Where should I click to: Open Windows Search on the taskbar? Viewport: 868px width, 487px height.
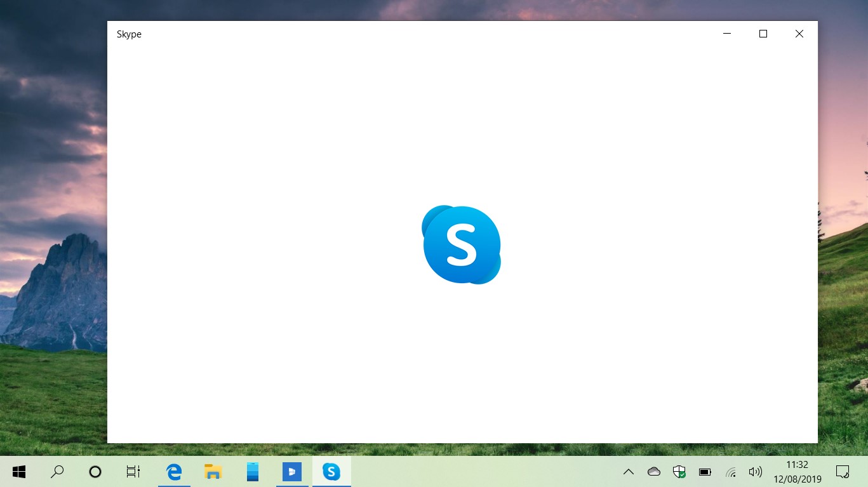click(57, 472)
